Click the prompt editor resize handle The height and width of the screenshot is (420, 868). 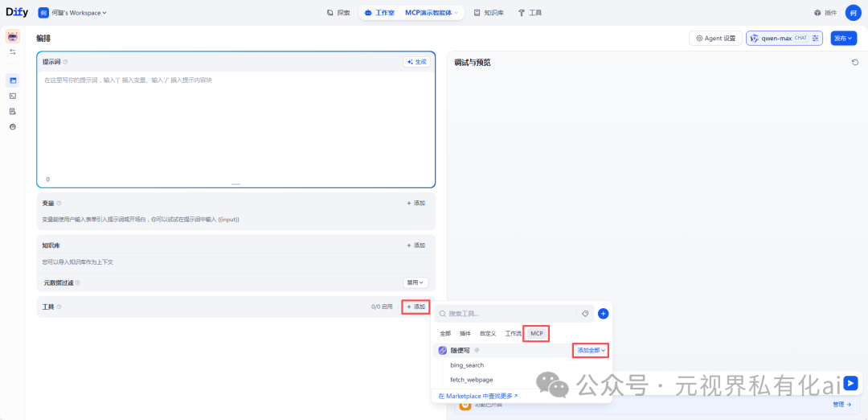(235, 184)
